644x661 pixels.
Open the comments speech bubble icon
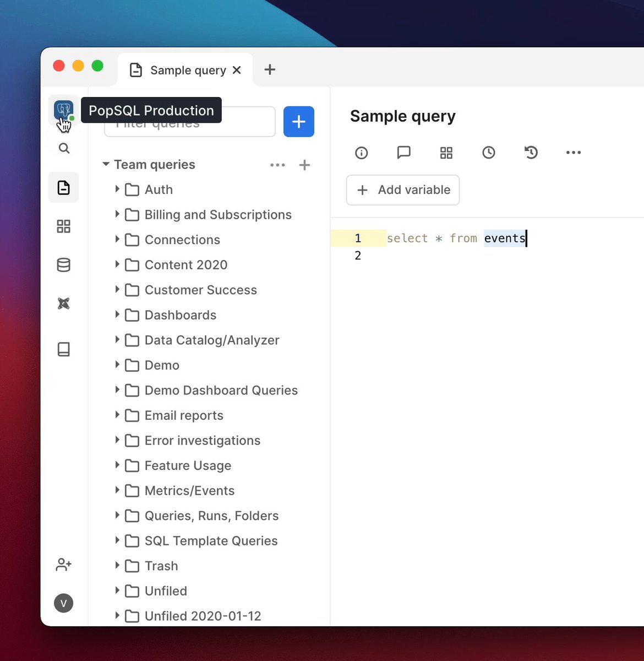[404, 153]
